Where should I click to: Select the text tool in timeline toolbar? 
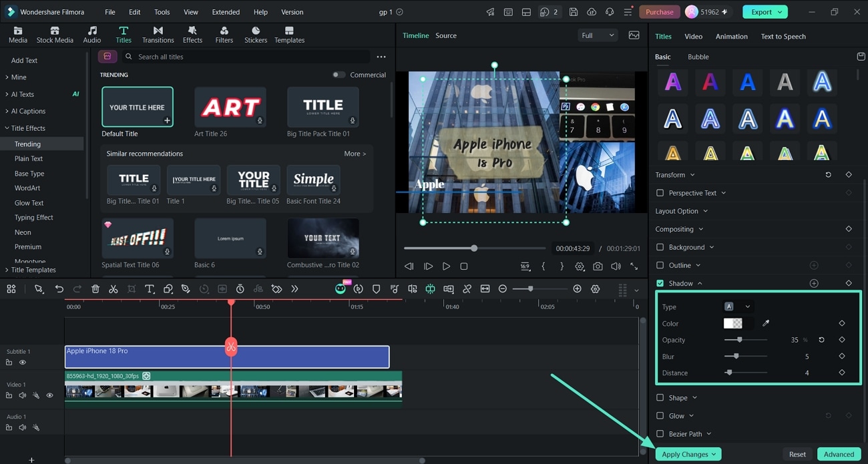point(150,289)
